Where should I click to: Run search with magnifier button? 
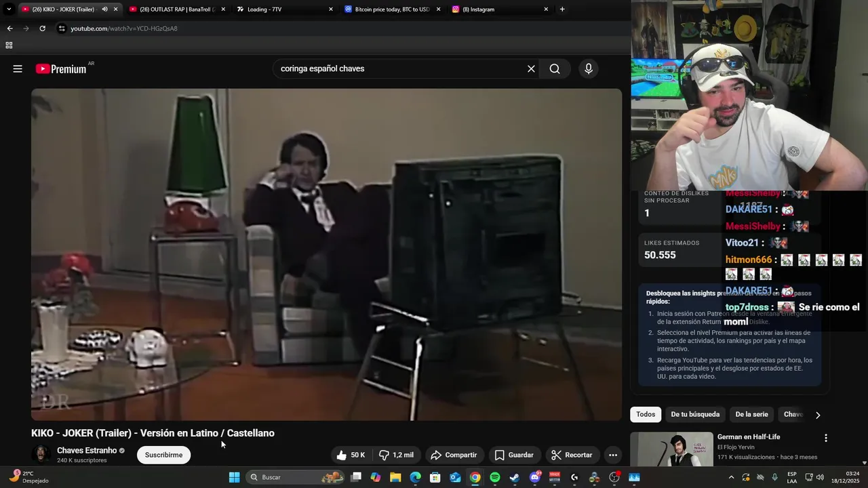(555, 68)
